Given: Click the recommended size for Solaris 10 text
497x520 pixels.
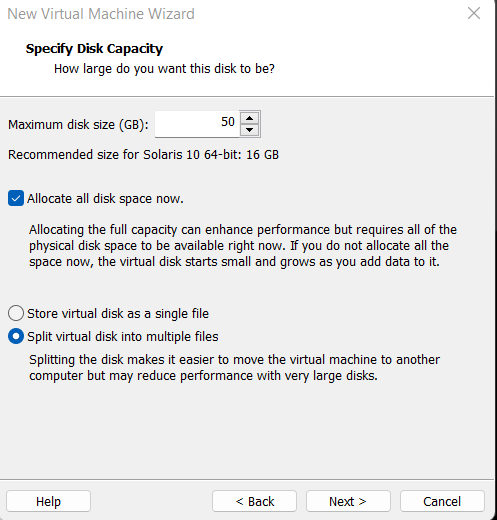Looking at the screenshot, I should click(143, 155).
